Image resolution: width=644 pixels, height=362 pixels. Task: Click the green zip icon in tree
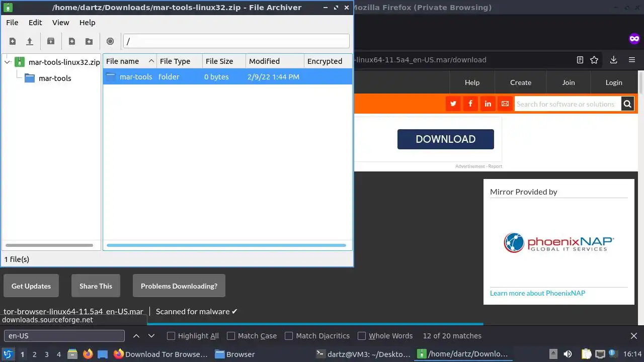20,62
